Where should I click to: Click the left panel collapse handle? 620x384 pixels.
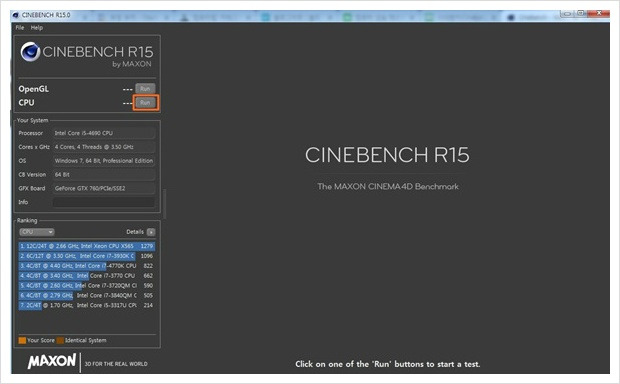(x=164, y=204)
